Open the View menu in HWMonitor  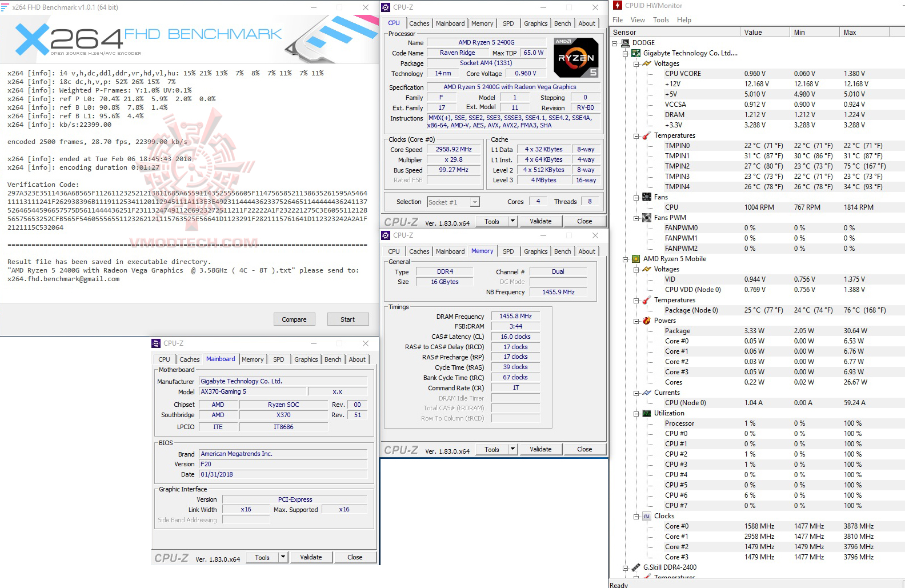pos(638,20)
